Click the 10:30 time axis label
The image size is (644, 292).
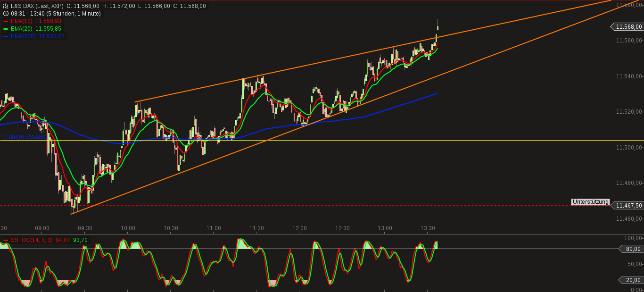point(171,228)
